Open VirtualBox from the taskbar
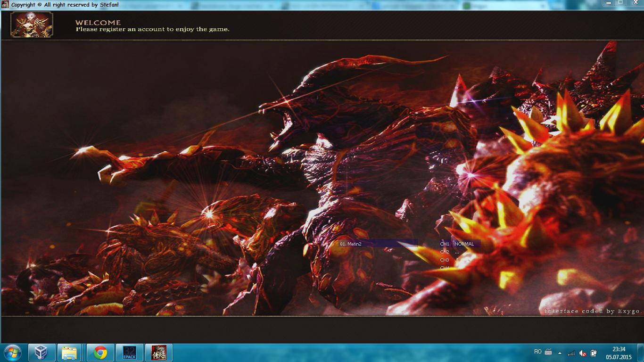644x362 pixels. (x=42, y=353)
